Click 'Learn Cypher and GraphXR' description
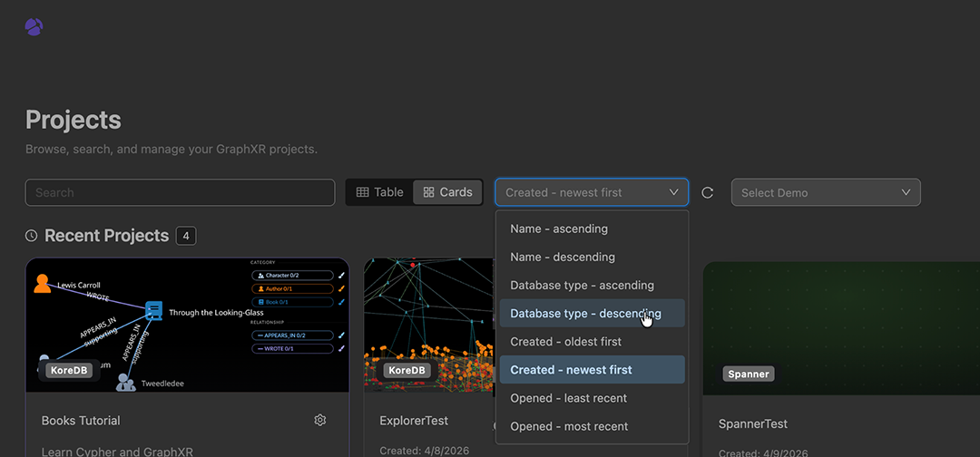This screenshot has width=980, height=457. point(117,452)
